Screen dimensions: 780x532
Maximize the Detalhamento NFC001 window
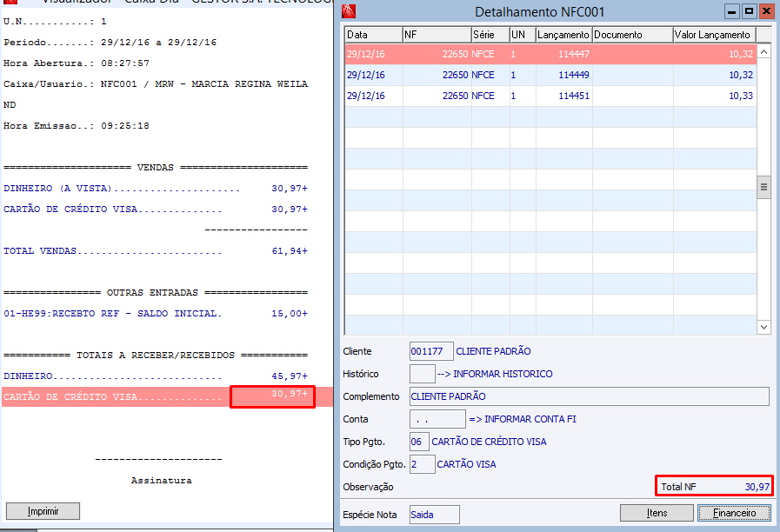(x=749, y=11)
